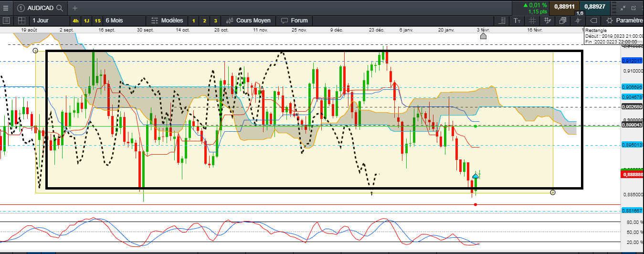Screen dimensions: 644x254
Task: Open the Modèles templates icon
Action: [x=155, y=21]
